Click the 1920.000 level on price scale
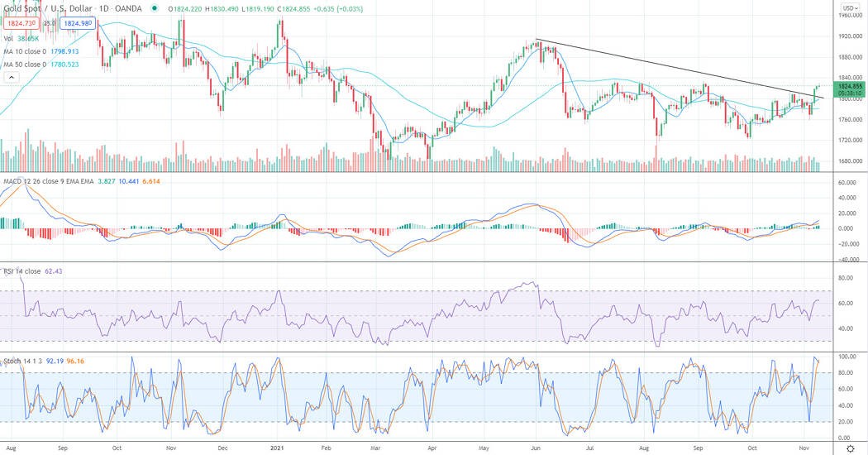 [851, 36]
